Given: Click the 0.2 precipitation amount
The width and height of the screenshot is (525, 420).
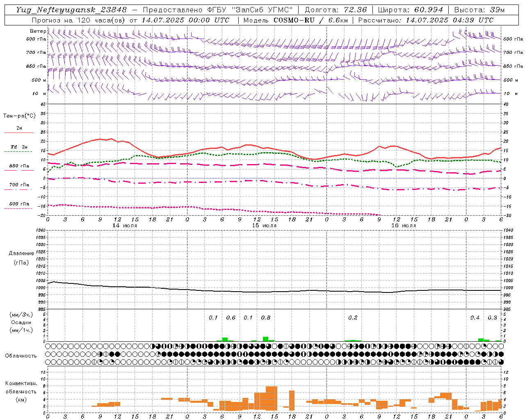Looking at the screenshot, I should [x=353, y=317].
